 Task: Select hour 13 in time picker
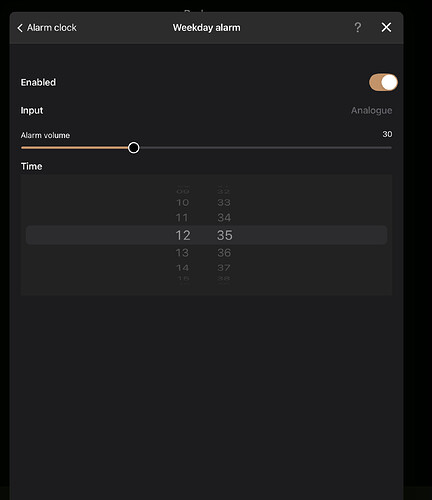182,253
